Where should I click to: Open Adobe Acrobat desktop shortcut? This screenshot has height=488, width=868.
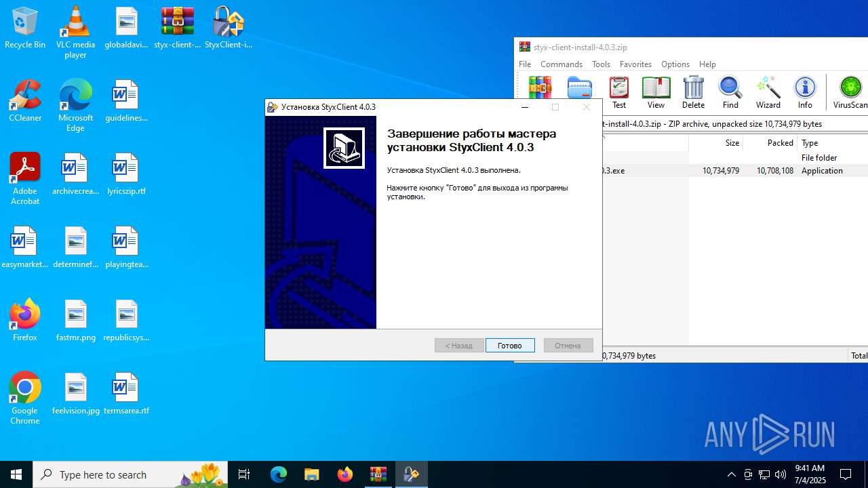[25, 179]
